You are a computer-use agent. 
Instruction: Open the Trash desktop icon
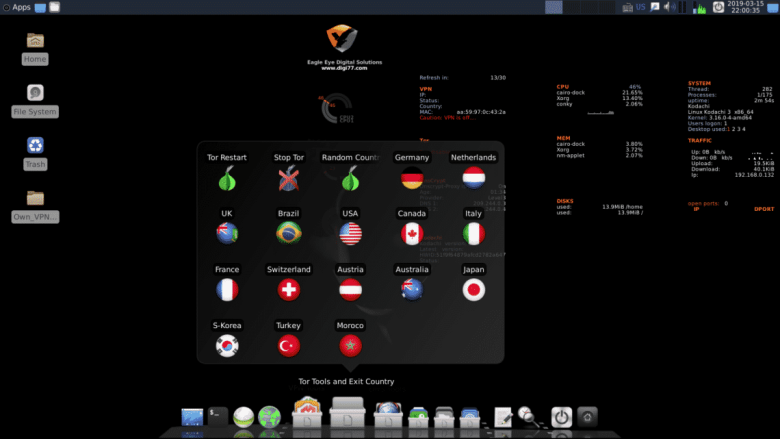(35, 146)
